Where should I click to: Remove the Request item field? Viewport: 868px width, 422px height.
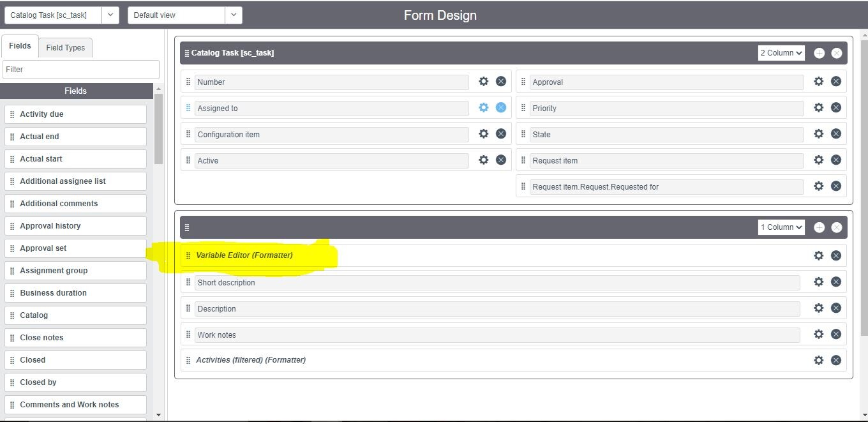836,160
